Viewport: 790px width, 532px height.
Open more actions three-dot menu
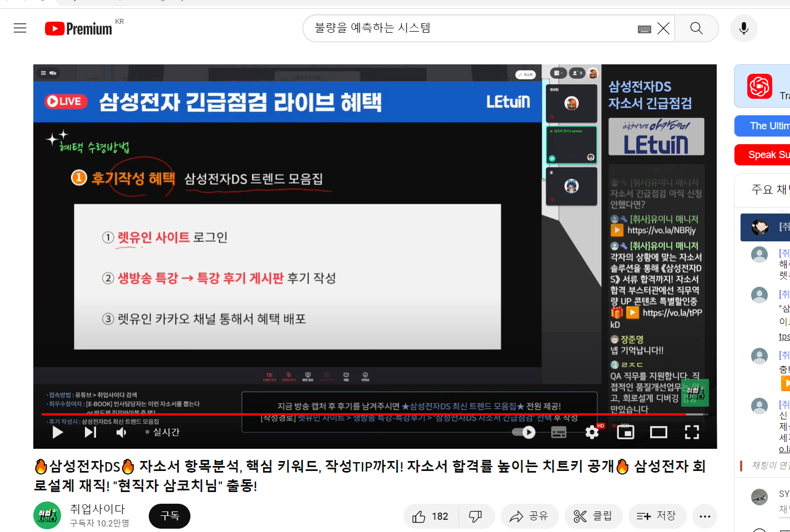point(705,516)
